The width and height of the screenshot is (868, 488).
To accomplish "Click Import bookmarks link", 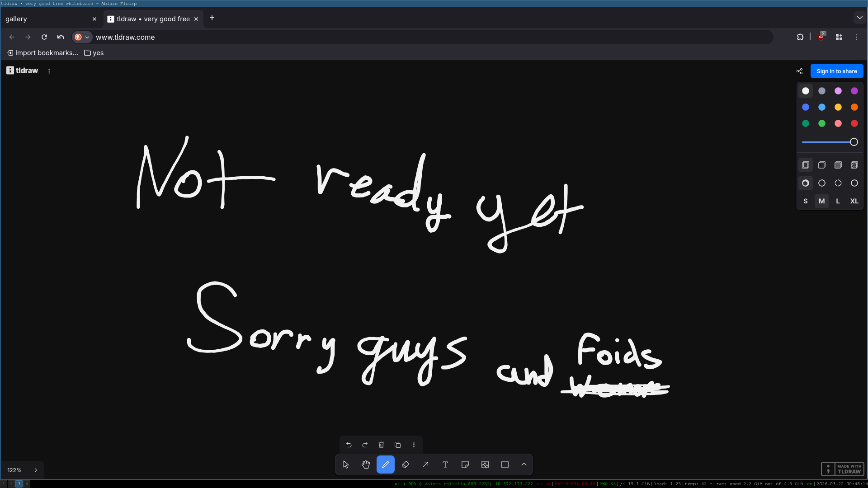I will [42, 53].
